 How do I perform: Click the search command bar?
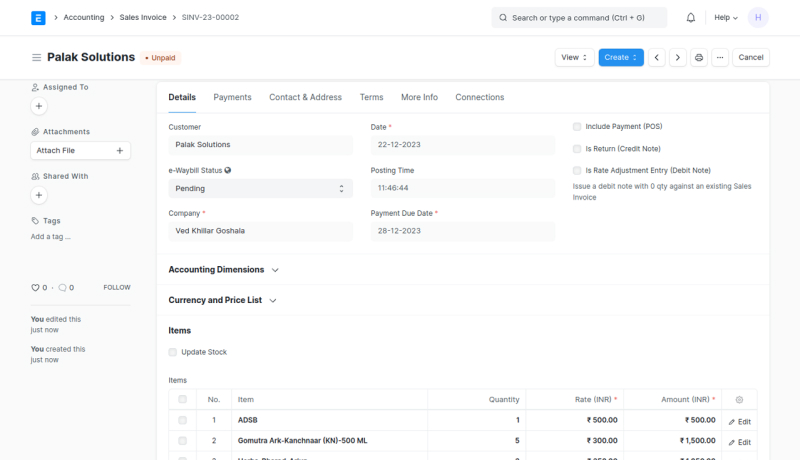(x=579, y=18)
